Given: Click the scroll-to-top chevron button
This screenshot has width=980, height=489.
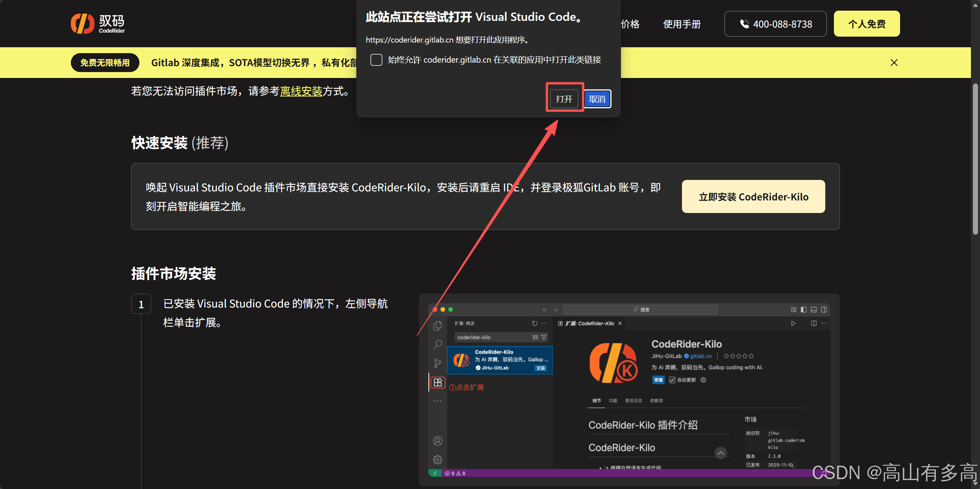Looking at the screenshot, I should 720,453.
